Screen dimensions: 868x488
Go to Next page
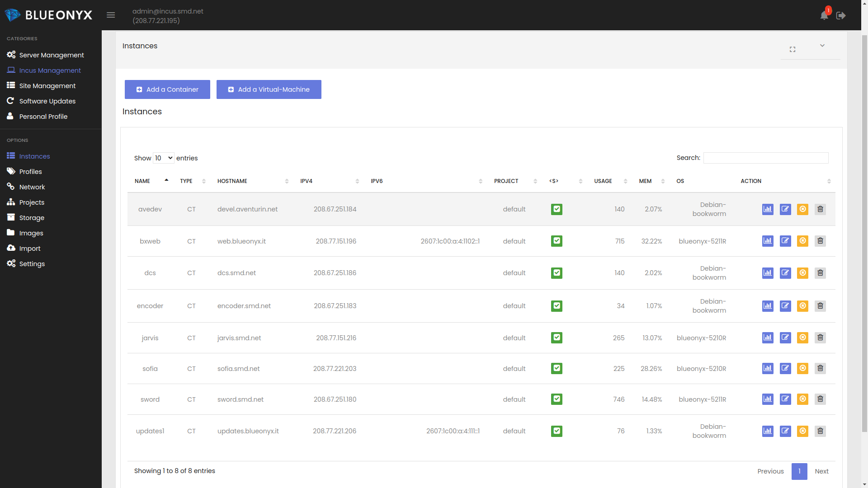821,471
